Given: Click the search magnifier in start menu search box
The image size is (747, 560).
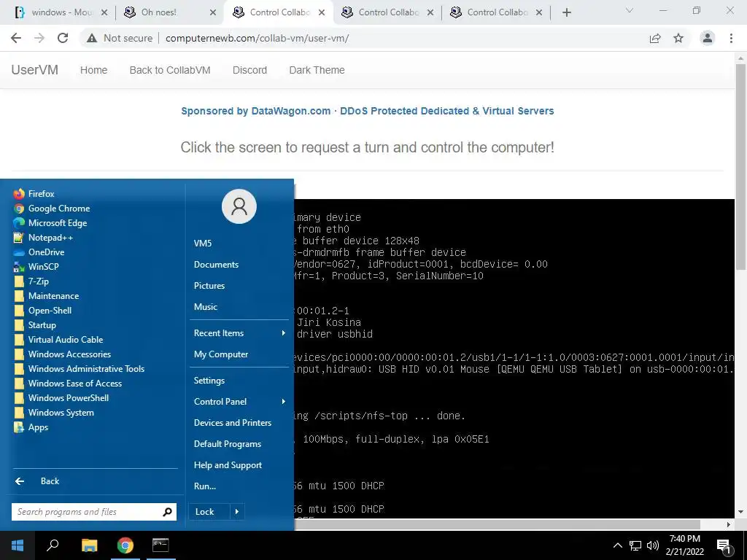Looking at the screenshot, I should [167, 512].
